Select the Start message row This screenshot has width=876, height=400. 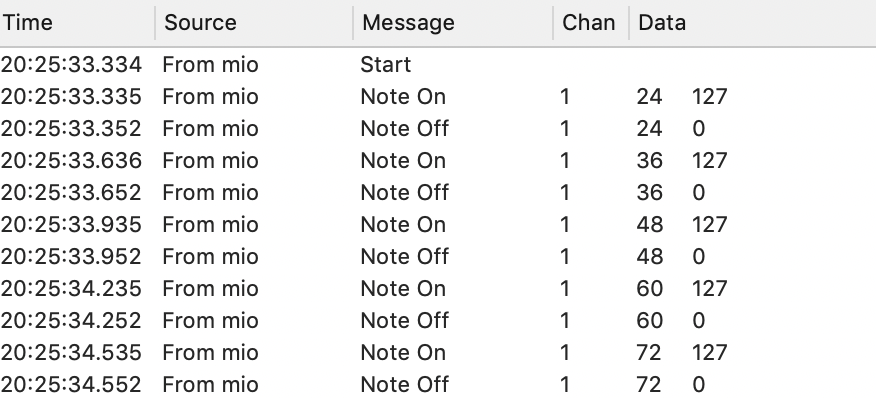(x=438, y=65)
